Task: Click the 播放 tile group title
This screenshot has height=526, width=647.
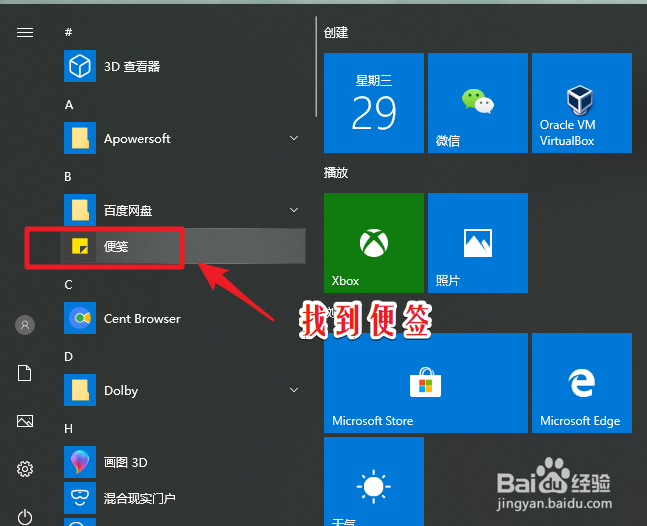Action: (x=336, y=172)
